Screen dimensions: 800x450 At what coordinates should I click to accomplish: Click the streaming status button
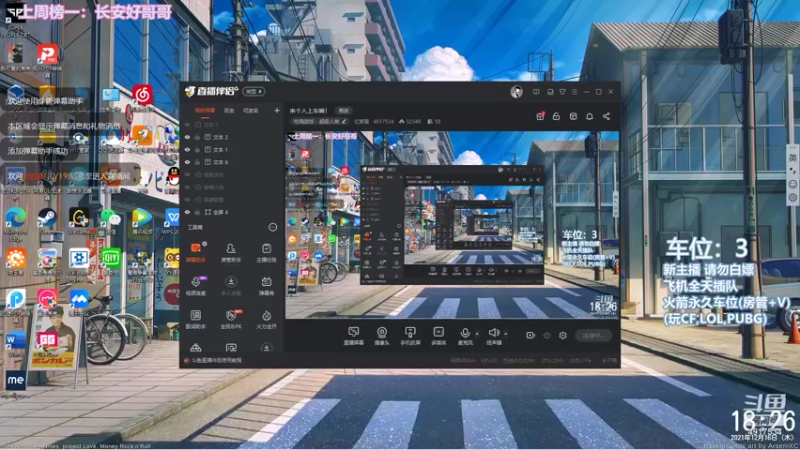pos(593,335)
